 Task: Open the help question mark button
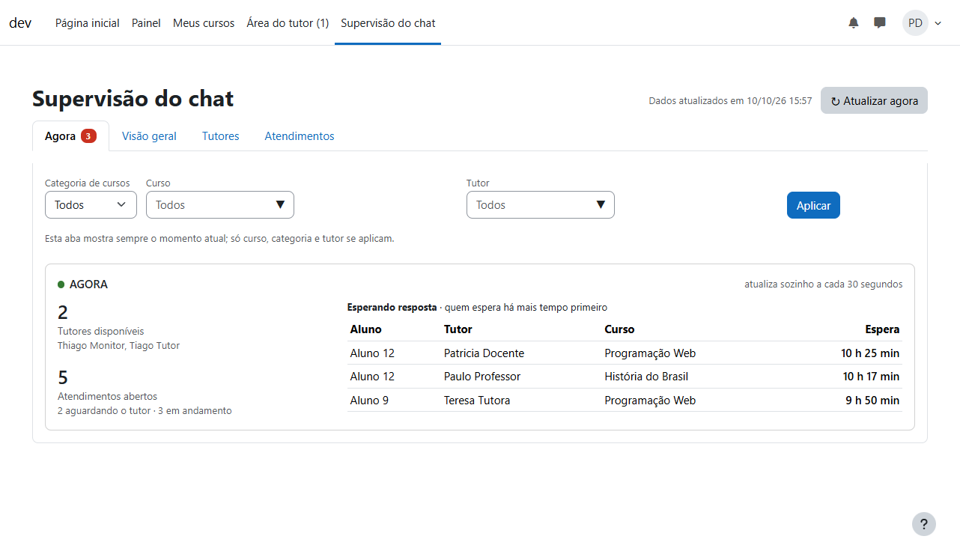(x=924, y=524)
